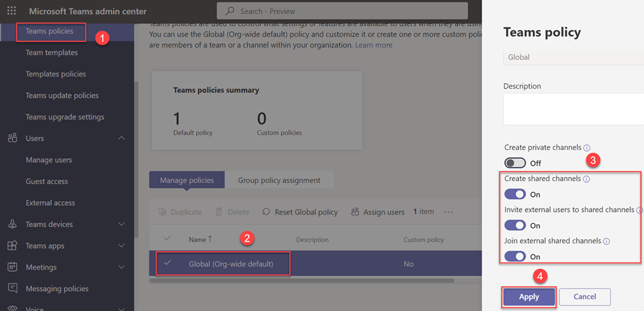Click in the Description text box
This screenshot has width=644, height=311.
[x=572, y=109]
